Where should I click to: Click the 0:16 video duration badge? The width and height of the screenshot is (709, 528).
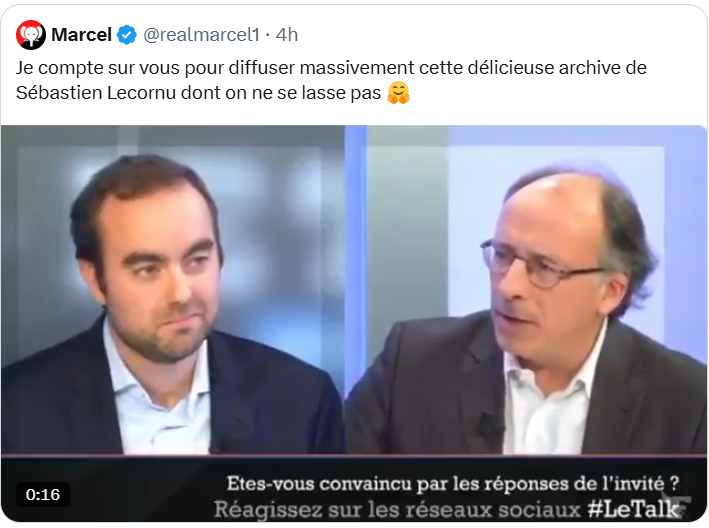[43, 495]
